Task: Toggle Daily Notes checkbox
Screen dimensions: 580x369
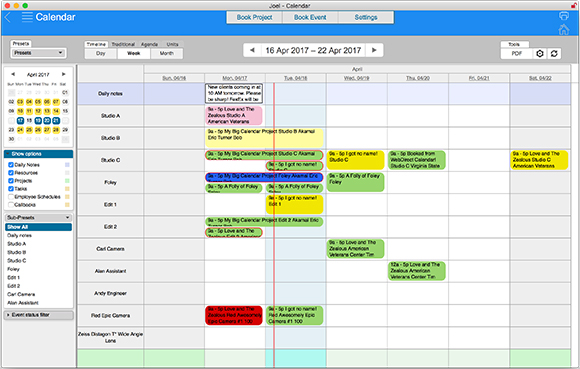Action: coord(11,165)
